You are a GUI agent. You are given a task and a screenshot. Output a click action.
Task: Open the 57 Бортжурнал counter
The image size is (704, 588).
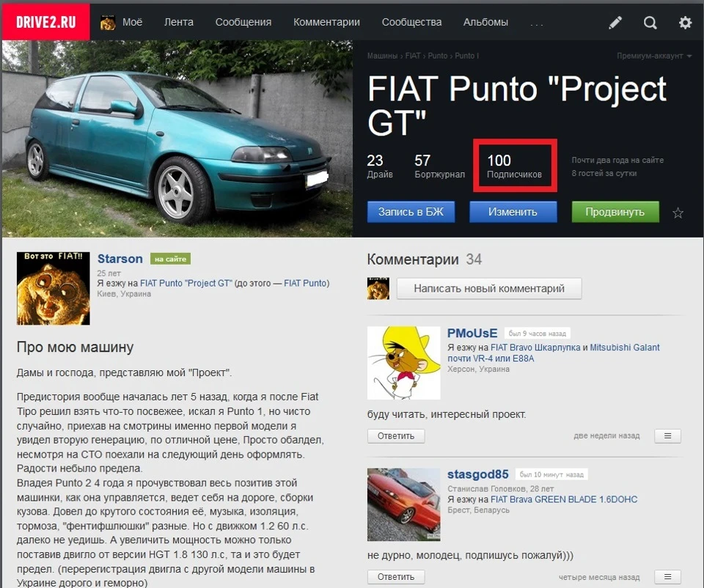439,166
